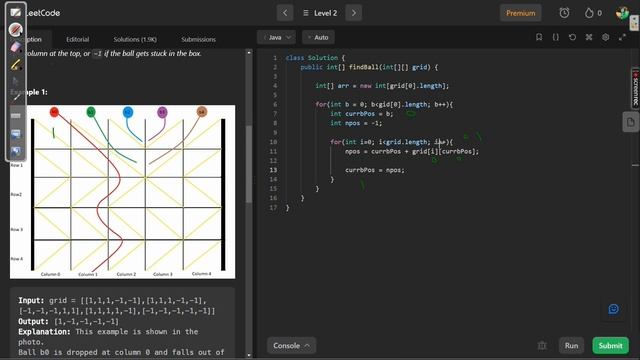Reset code to default icon
The width and height of the screenshot is (640, 360).
click(572, 37)
